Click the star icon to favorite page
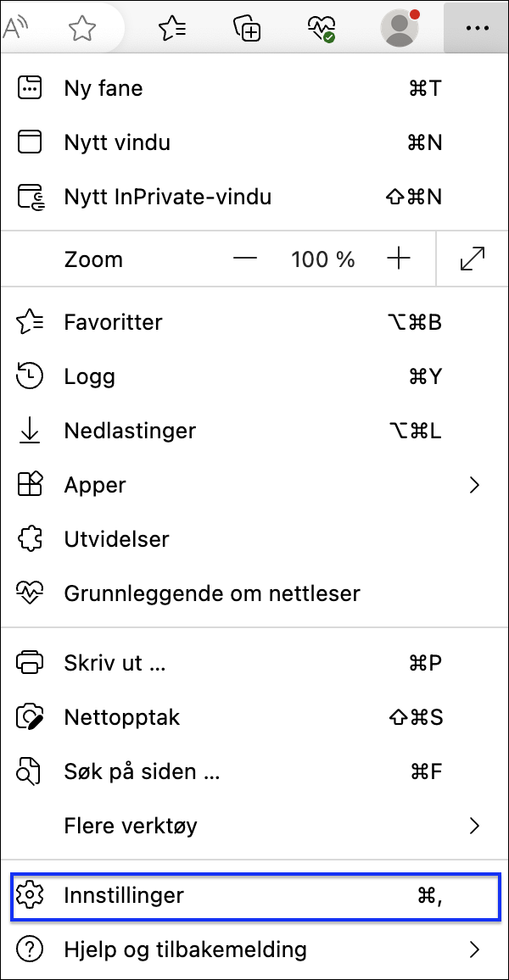Image resolution: width=509 pixels, height=980 pixels. point(82,29)
